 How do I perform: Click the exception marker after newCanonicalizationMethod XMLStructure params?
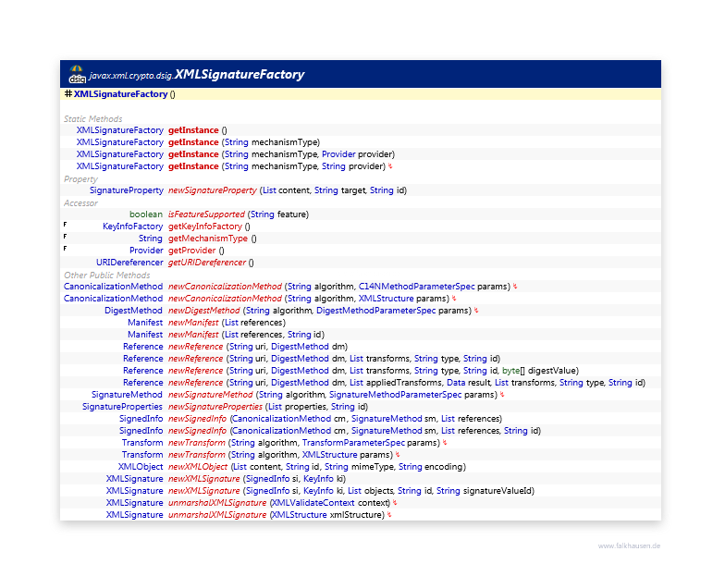[454, 299]
